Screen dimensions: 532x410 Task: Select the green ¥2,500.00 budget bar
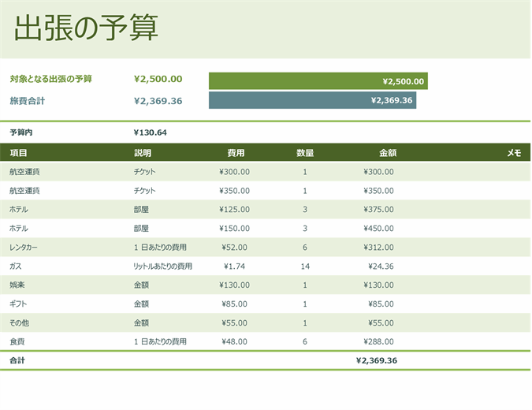(318, 80)
